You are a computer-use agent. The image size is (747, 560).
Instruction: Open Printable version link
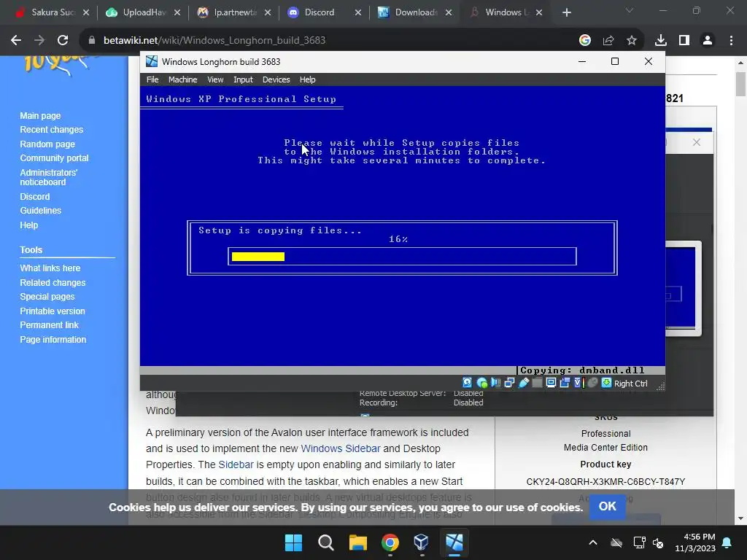tap(53, 311)
